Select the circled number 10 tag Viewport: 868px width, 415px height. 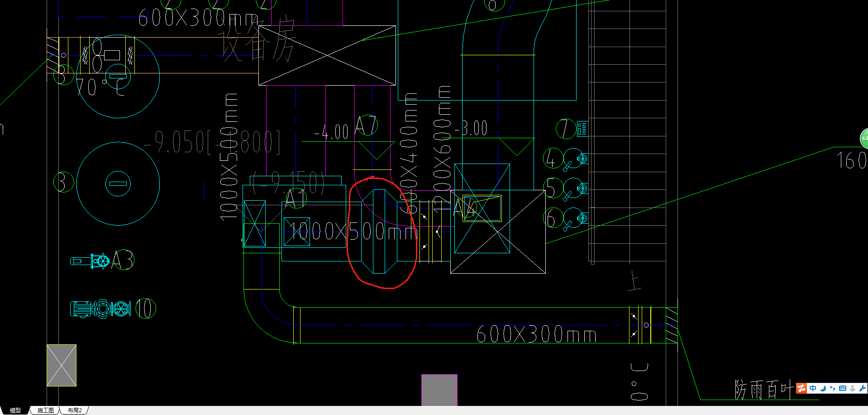[146, 309]
